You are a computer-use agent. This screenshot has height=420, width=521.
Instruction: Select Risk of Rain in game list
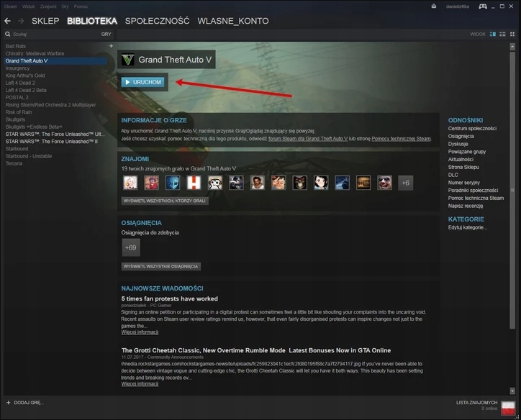pyautogui.click(x=19, y=112)
